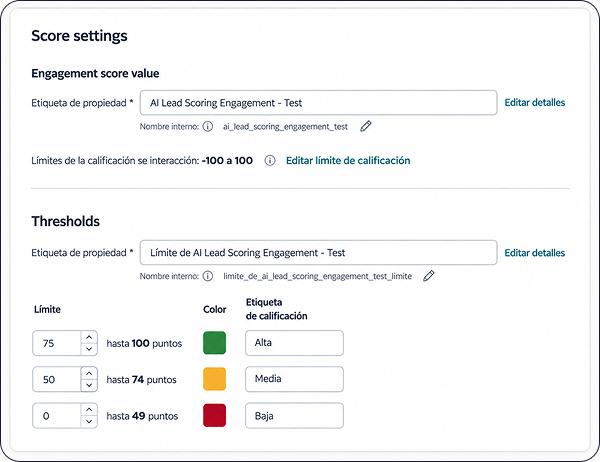The width and height of the screenshot is (600, 462).
Task: Open the red color swatch for Baja
Action: (x=214, y=415)
